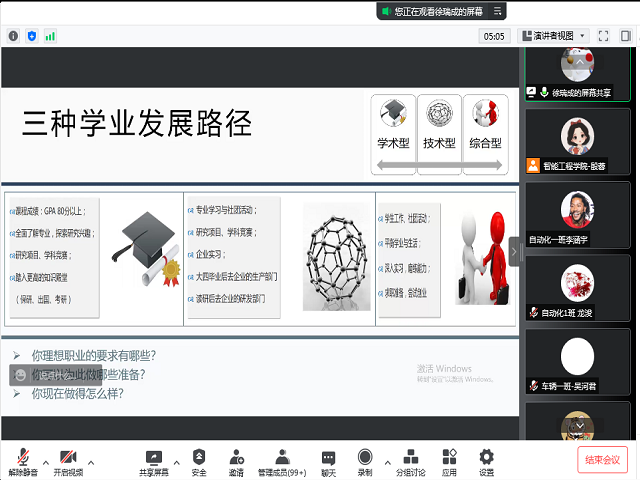640x480 pixels.
Task: Unmute microphone with 解除静音 button
Action: tap(22, 460)
